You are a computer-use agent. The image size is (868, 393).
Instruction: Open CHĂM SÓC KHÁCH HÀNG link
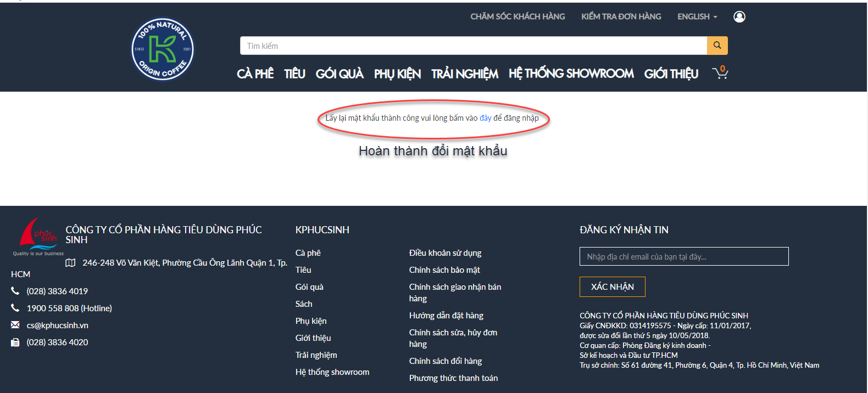coord(518,17)
